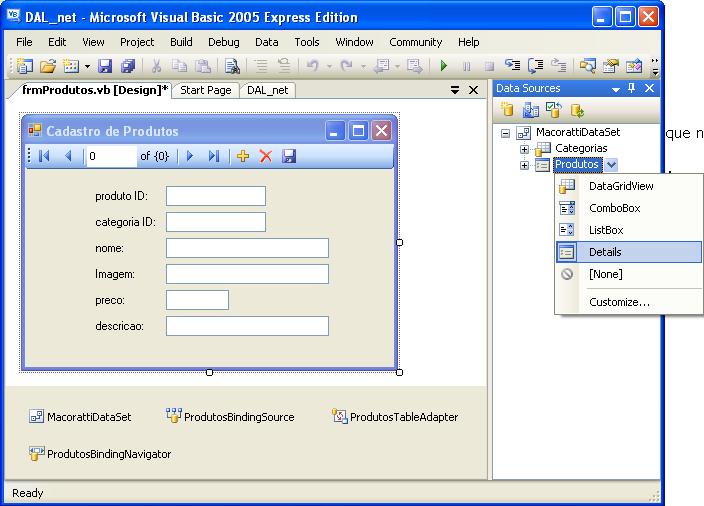This screenshot has width=704, height=506.
Task: Open the Add New Item dropdown arrow
Action: [87, 66]
